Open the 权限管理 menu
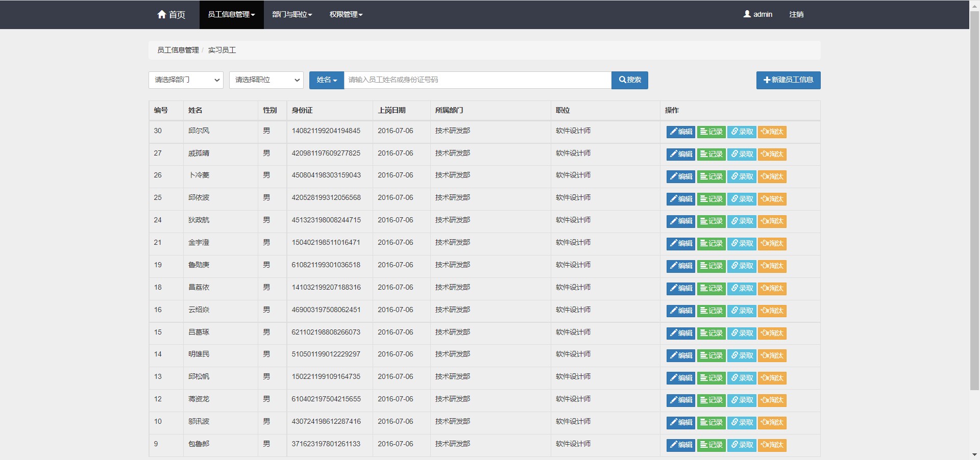This screenshot has height=460, width=980. 346,14
